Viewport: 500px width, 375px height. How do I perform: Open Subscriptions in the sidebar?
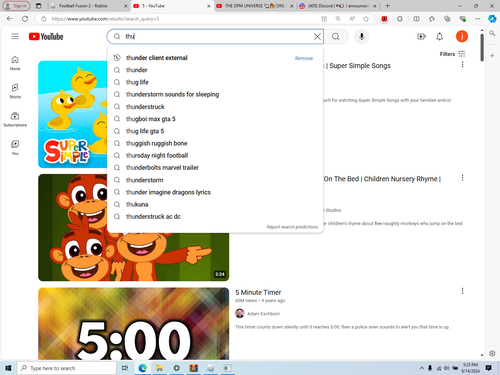(15, 119)
